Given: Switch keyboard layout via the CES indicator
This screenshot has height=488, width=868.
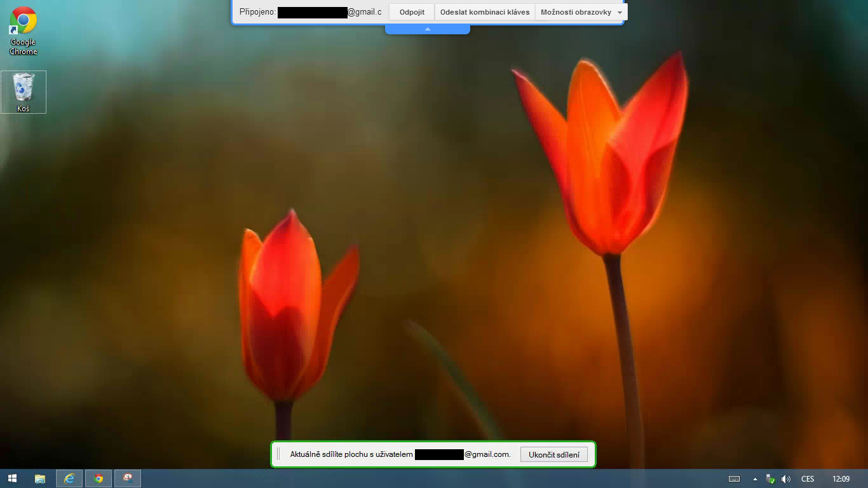Looking at the screenshot, I should pos(807,478).
